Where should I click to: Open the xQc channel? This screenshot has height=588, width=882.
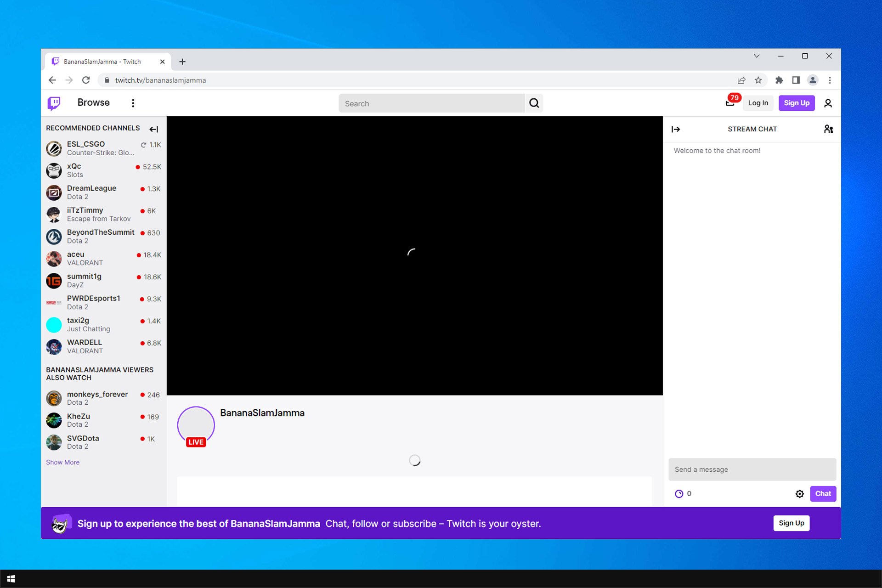pyautogui.click(x=104, y=170)
